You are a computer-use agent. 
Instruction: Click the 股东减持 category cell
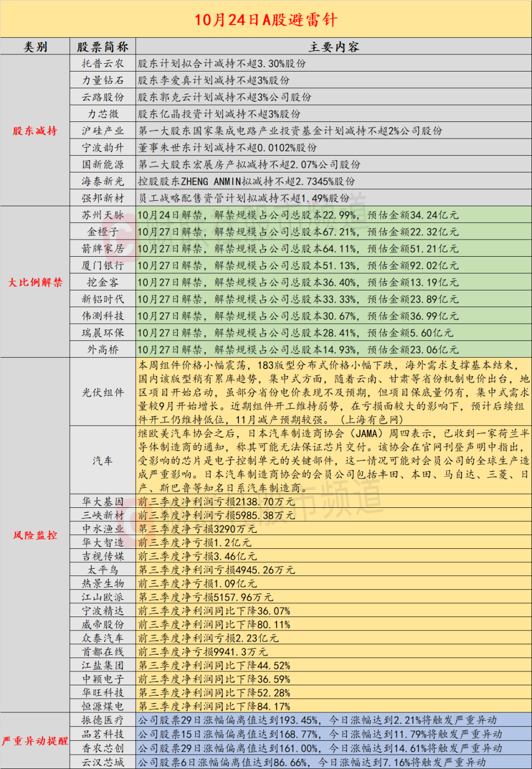(35, 131)
